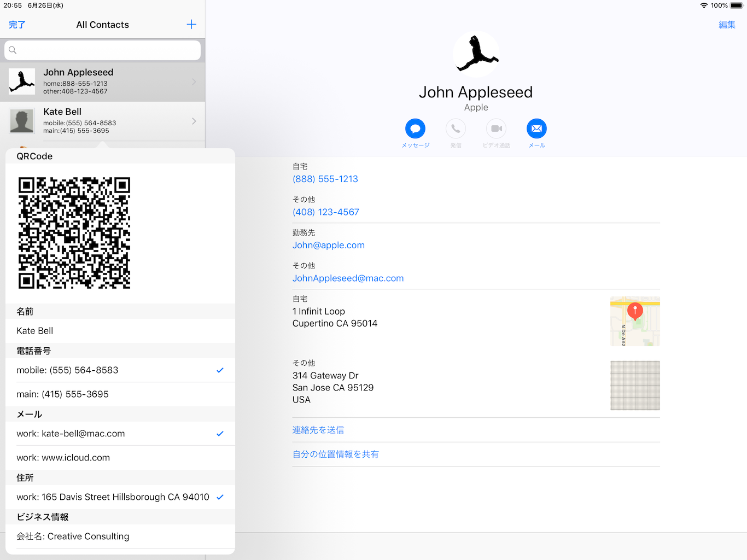Focus the contacts search field

tap(102, 50)
